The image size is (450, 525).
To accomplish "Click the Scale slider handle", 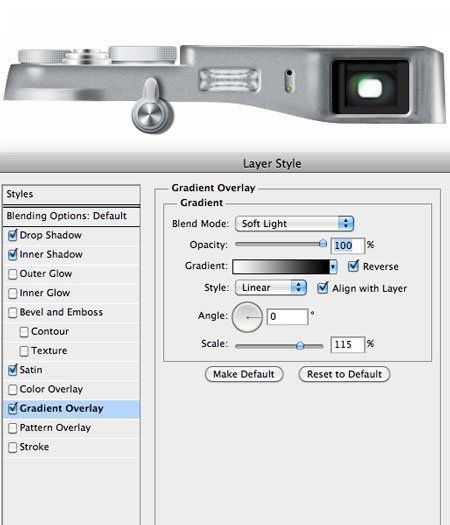I will coord(300,345).
